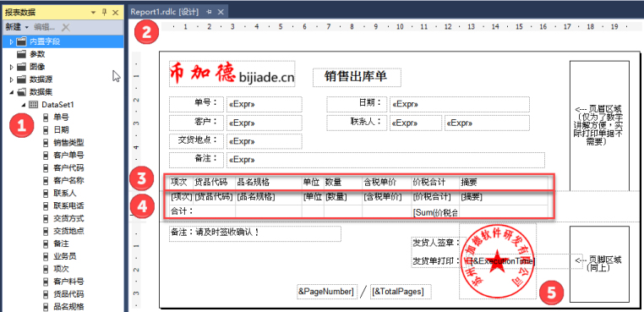This screenshot has height=312, width=644.
Task: Select the 客户代码 field
Action: tap(68, 167)
